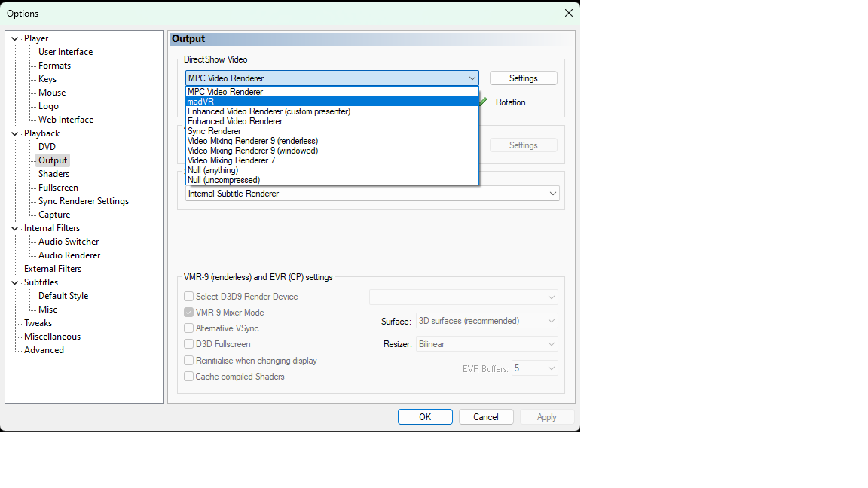868x488 pixels.
Task: Toggle Select D3D9 Render Device checkbox
Action: click(x=189, y=297)
